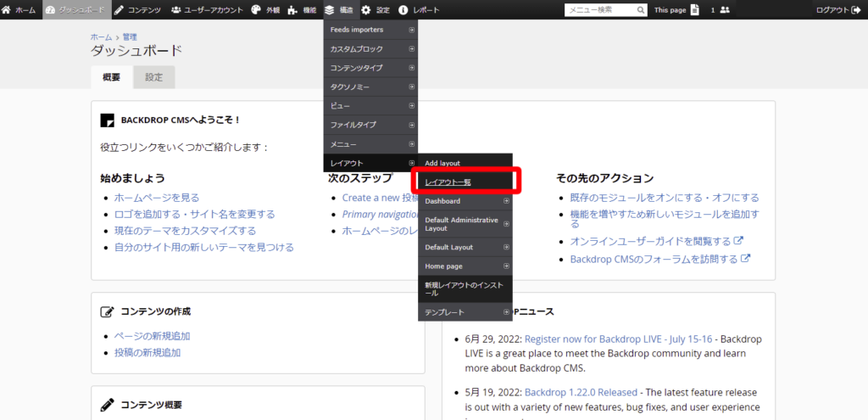Open 現在のテーマをカスタマイズする link
Image resolution: width=868 pixels, height=420 pixels.
(x=185, y=231)
